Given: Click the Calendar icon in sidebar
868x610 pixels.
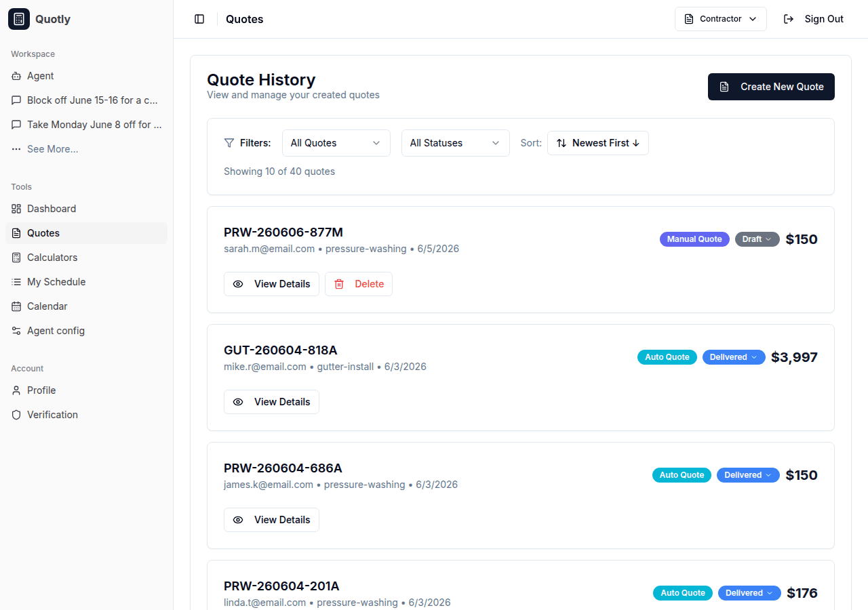Looking at the screenshot, I should (16, 306).
